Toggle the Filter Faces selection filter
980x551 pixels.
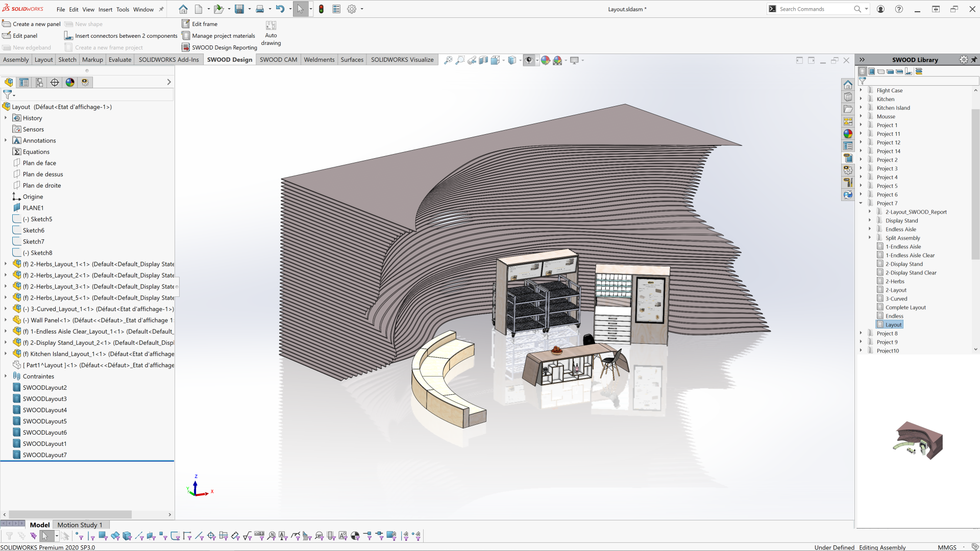click(x=103, y=536)
